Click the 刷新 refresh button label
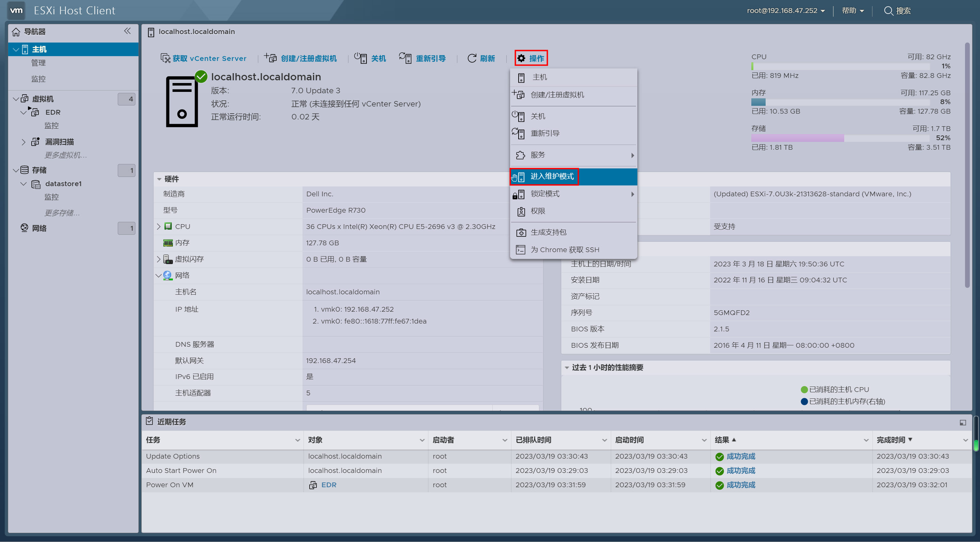This screenshot has width=980, height=542. pos(487,59)
